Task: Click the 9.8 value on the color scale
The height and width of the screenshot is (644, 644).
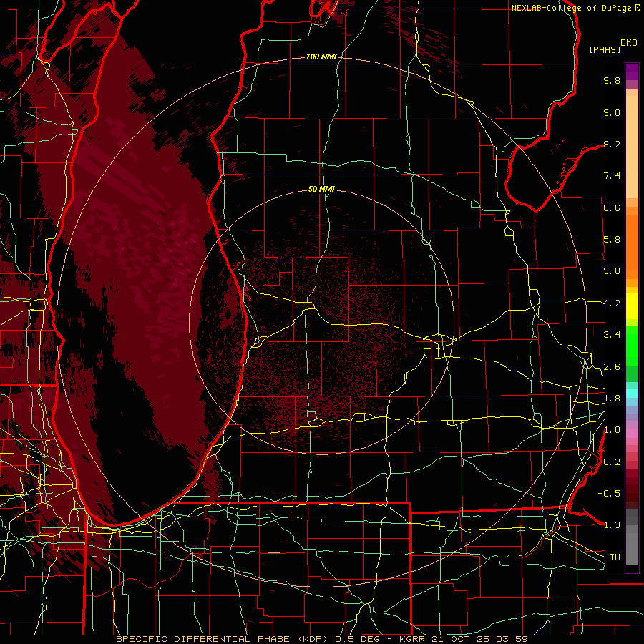Action: tap(612, 80)
